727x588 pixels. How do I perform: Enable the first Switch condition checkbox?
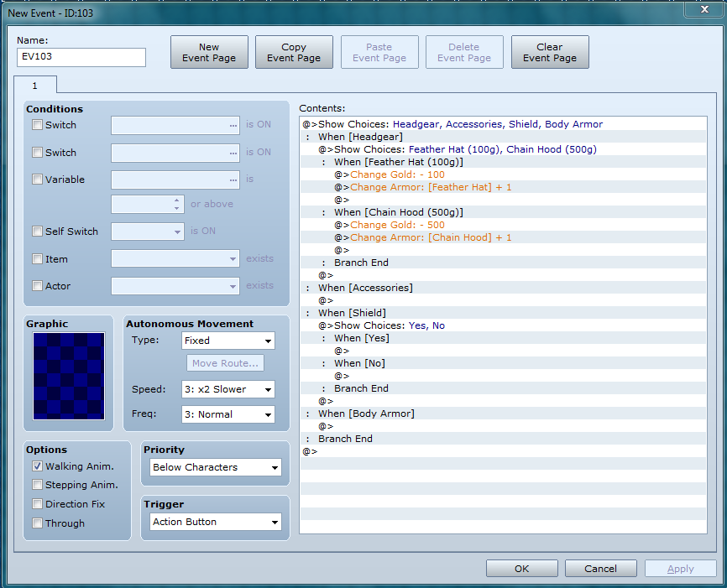37,125
